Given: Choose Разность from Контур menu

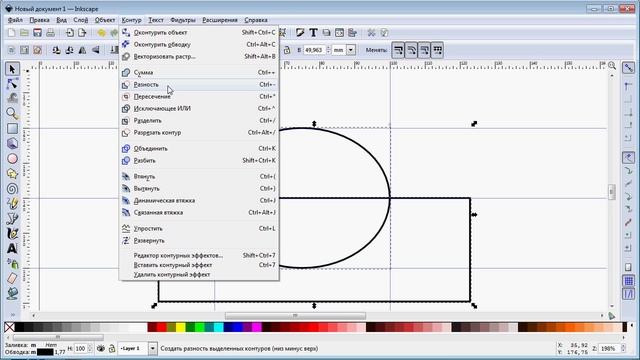Looking at the screenshot, I should point(199,84).
